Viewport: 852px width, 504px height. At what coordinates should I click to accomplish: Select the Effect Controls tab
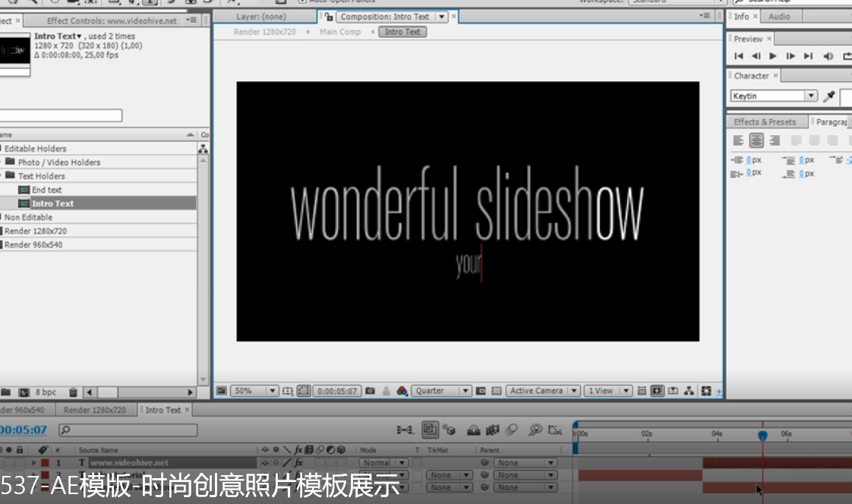point(112,21)
